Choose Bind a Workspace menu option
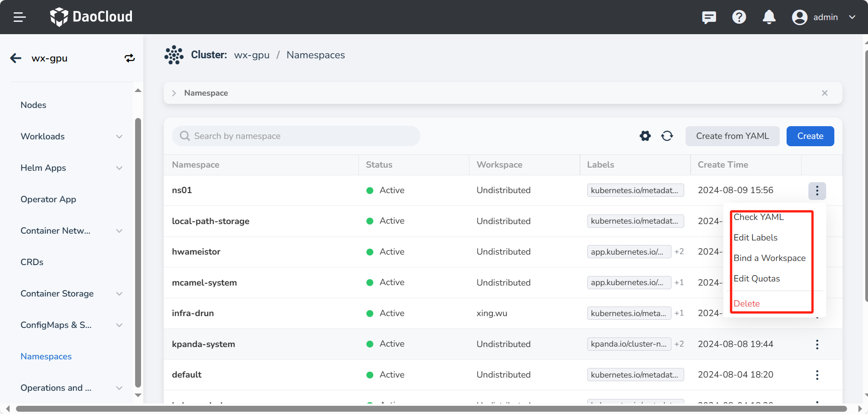This screenshot has width=868, height=414. [769, 258]
